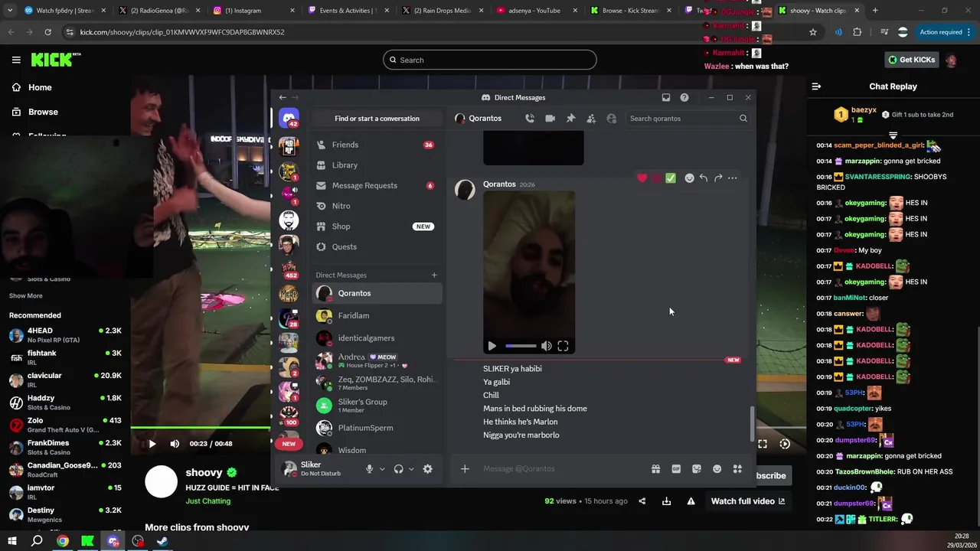Reply to Qorantos message arrow icon
This screenshot has height=551, width=980.
click(x=704, y=178)
